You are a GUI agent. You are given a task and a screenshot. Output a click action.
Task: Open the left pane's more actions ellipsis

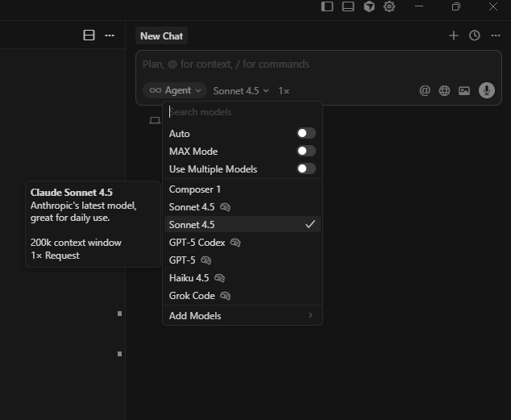coord(110,35)
